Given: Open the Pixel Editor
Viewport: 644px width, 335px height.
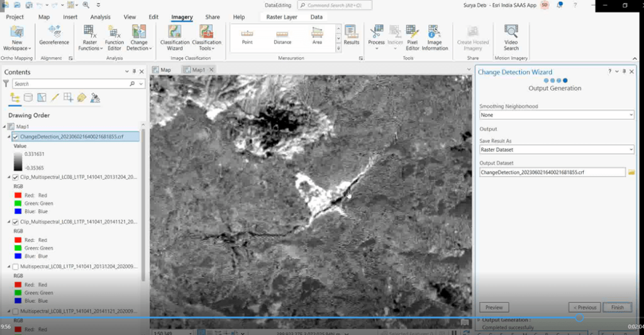Looking at the screenshot, I should point(413,38).
